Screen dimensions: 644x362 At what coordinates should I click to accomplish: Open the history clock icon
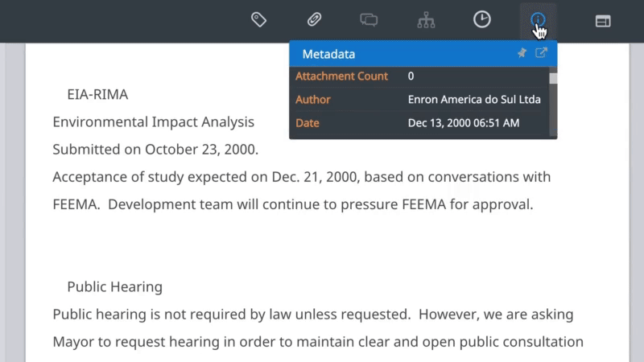click(481, 19)
